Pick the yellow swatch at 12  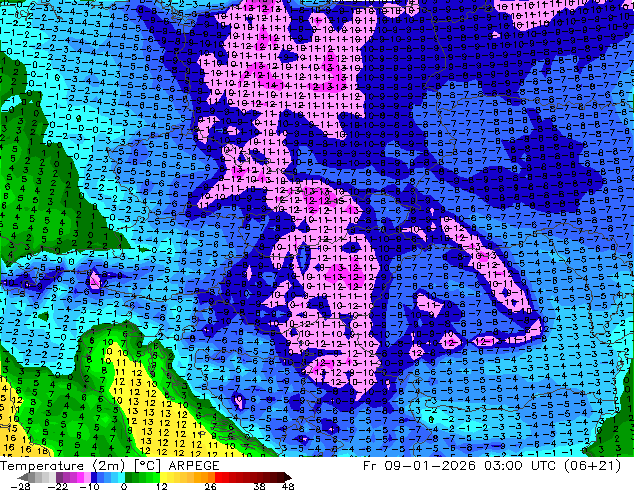pos(163,477)
